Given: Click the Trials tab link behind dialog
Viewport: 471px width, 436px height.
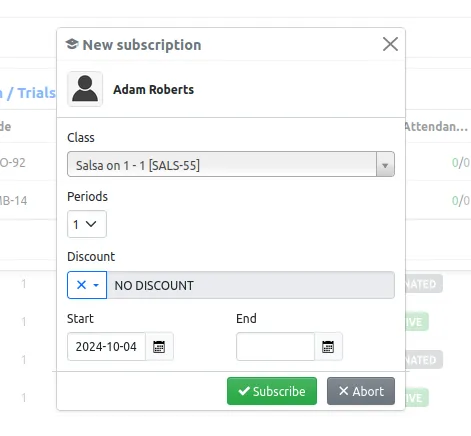Looking at the screenshot, I should coord(37,93).
